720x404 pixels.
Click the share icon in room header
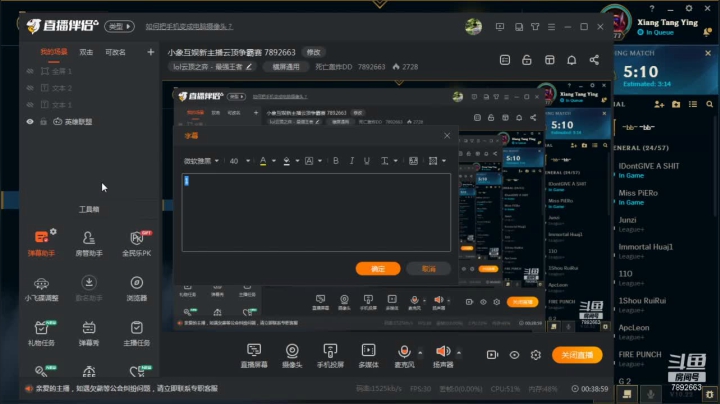coord(594,60)
